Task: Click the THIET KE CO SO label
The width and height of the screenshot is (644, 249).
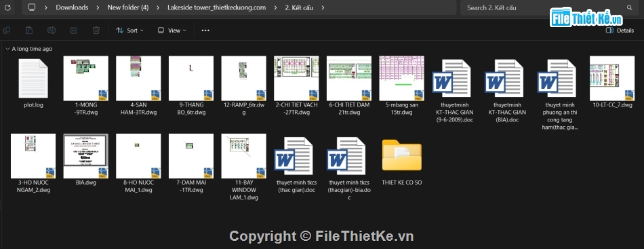Action: pyautogui.click(x=402, y=183)
